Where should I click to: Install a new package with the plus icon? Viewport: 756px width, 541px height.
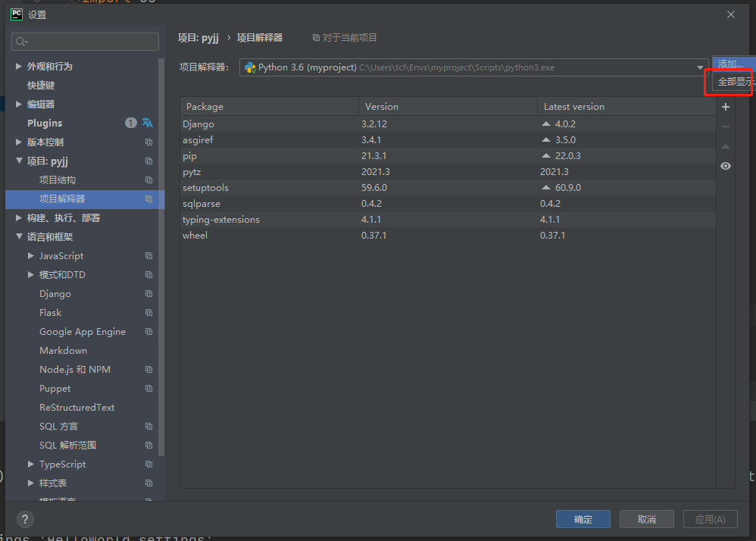click(725, 107)
